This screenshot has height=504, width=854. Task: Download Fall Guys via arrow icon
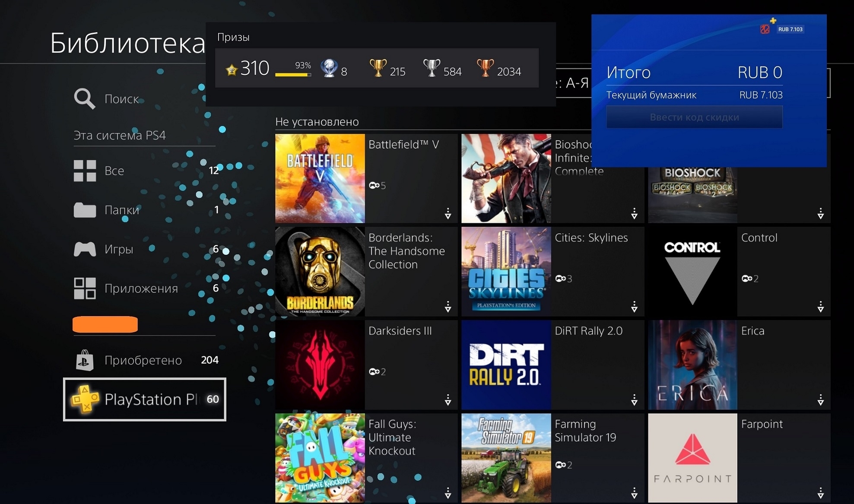pos(448,493)
